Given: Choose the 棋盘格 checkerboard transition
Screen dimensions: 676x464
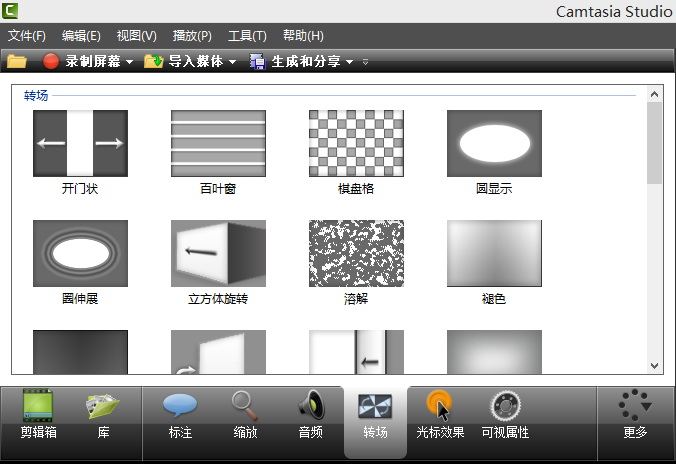Looking at the screenshot, I should (x=356, y=143).
